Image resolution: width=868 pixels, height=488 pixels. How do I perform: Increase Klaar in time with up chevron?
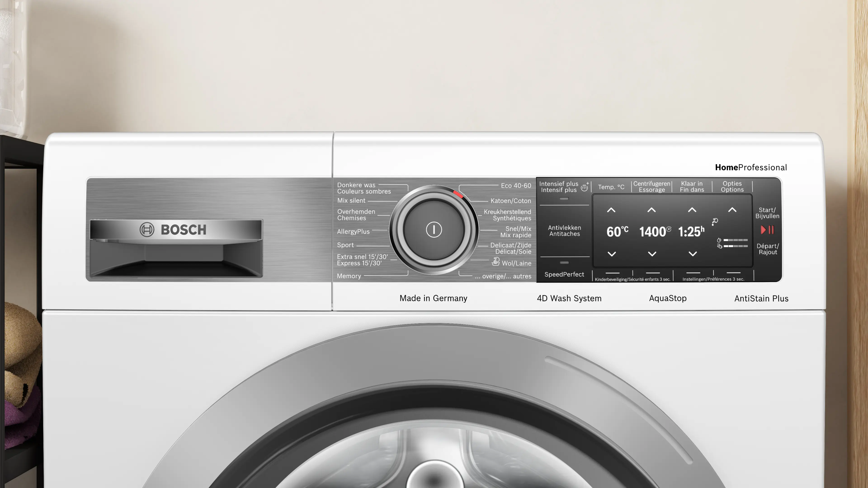[692, 210]
